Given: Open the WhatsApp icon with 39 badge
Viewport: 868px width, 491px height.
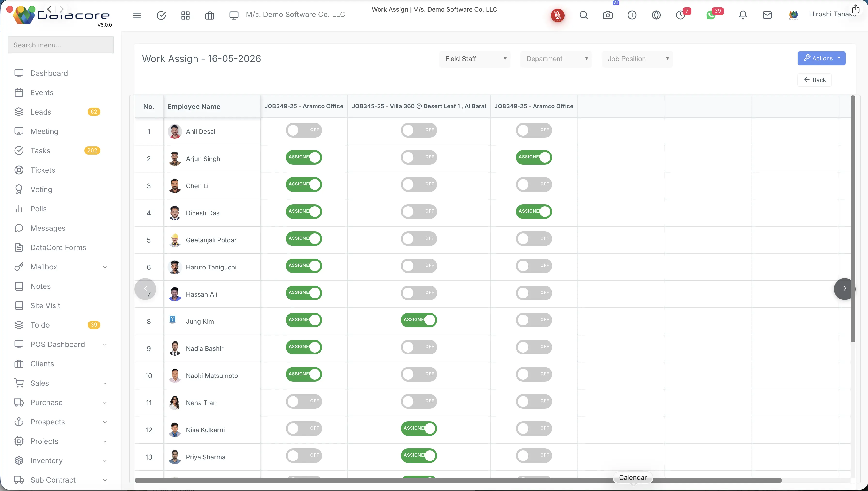Looking at the screenshot, I should pyautogui.click(x=711, y=15).
